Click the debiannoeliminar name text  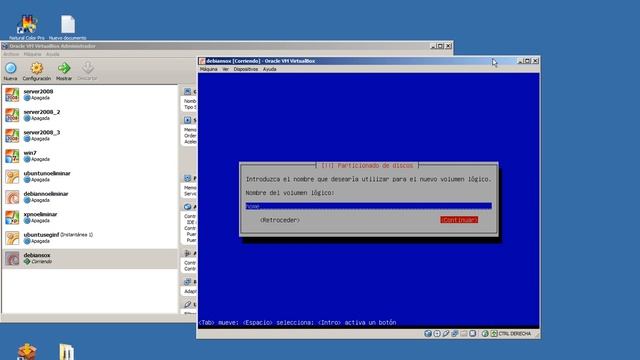pyautogui.click(x=46, y=193)
